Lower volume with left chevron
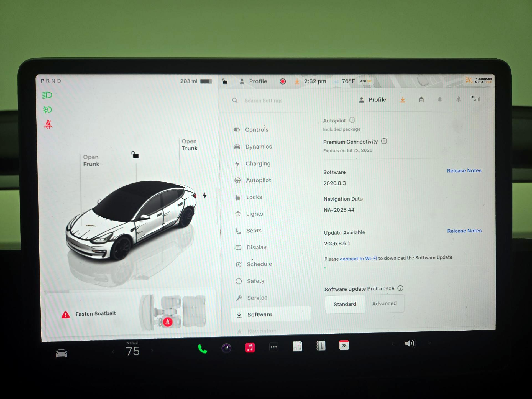532x399 pixels. [392, 344]
